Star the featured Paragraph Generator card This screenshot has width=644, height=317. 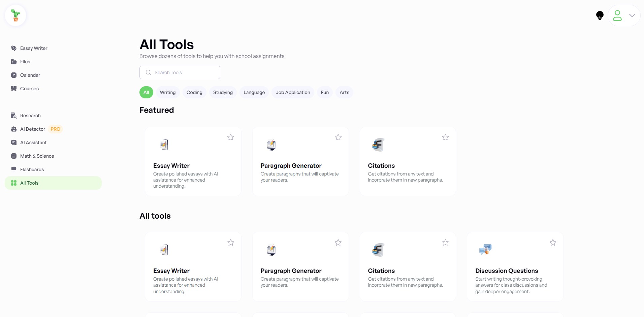pos(338,137)
